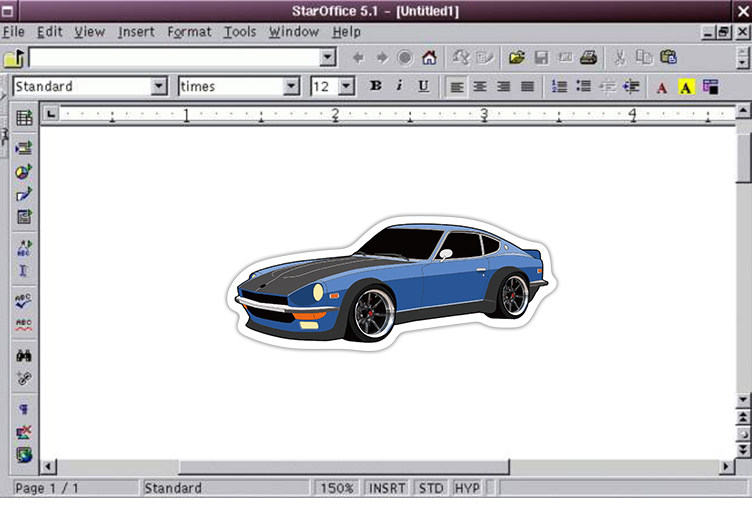This screenshot has height=520, width=752.
Task: Print document using the printer icon
Action: [x=588, y=58]
